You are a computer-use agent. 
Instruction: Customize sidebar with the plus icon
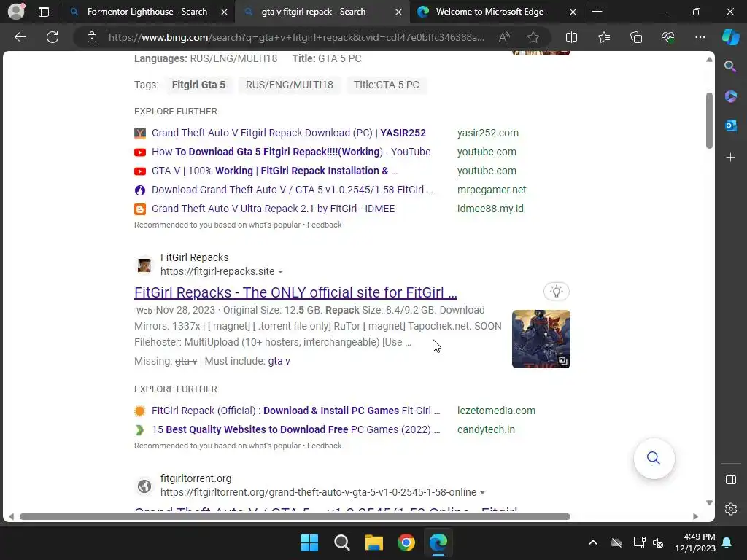point(730,157)
